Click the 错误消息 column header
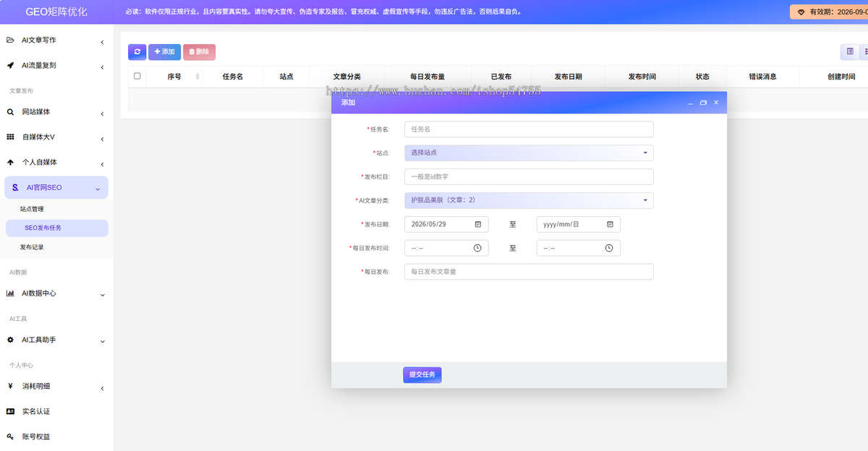This screenshot has width=868, height=451. [x=762, y=77]
